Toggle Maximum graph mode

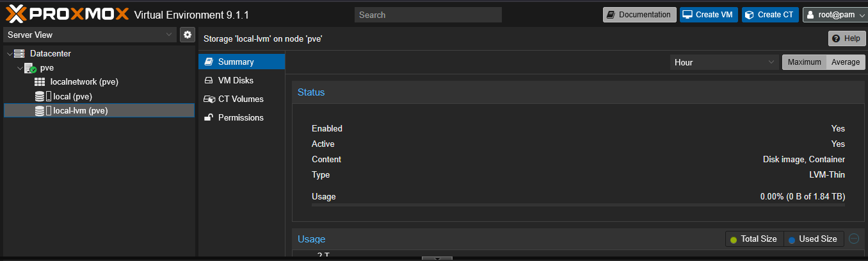(804, 62)
